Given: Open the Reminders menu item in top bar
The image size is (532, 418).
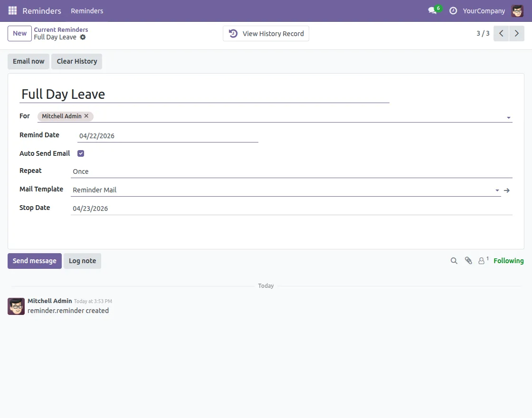Looking at the screenshot, I should point(87,11).
